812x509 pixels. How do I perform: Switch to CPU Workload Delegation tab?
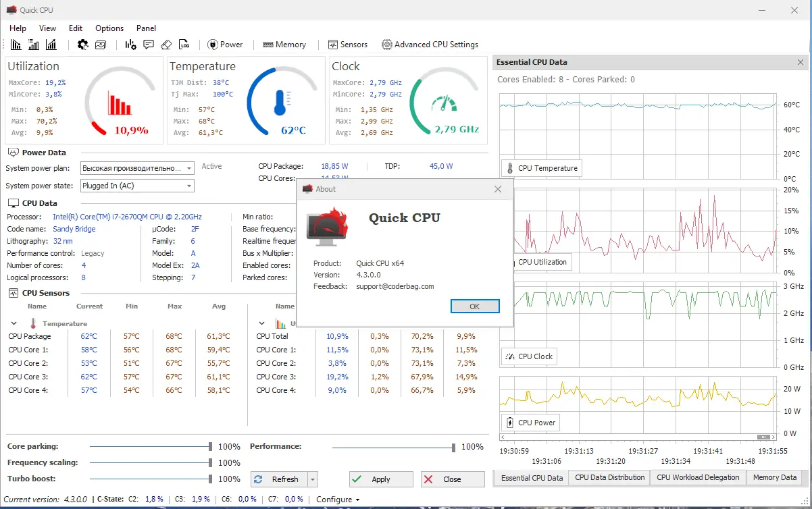click(699, 477)
